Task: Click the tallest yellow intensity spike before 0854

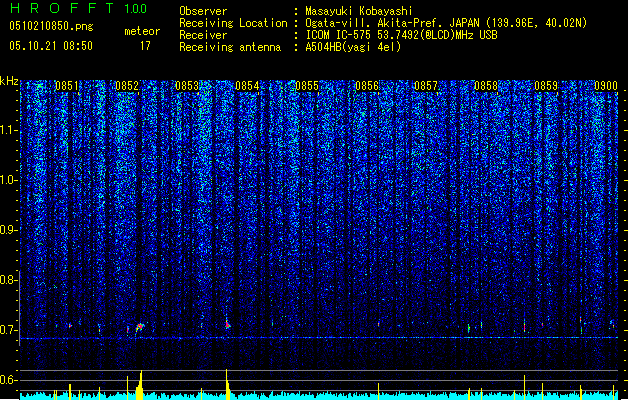Action: coord(227,384)
